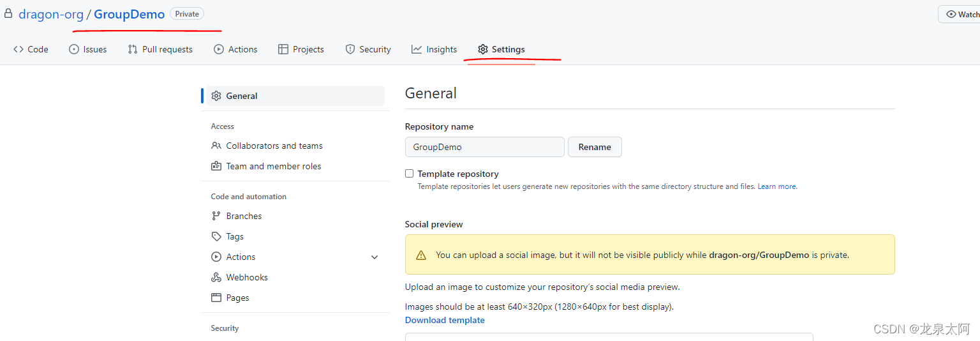980x341 pixels.
Task: Click the Projects table icon
Action: click(283, 49)
